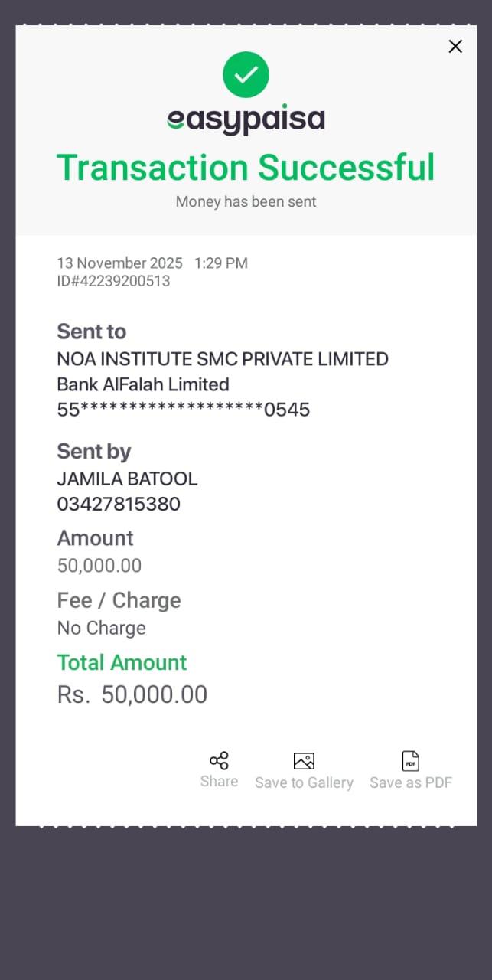Click the Amount value 50,000.00
Screen dimensions: 492x980
coord(99,566)
